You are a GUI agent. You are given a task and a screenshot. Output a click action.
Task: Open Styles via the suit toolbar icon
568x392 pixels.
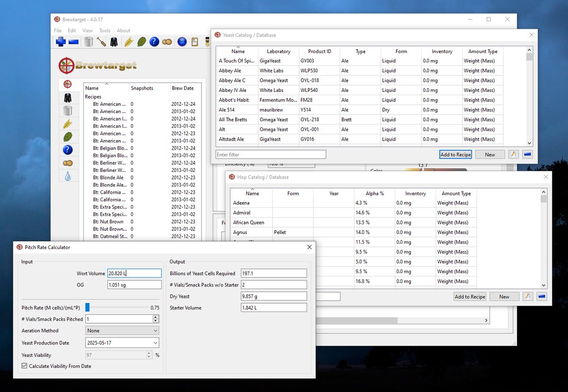click(114, 42)
